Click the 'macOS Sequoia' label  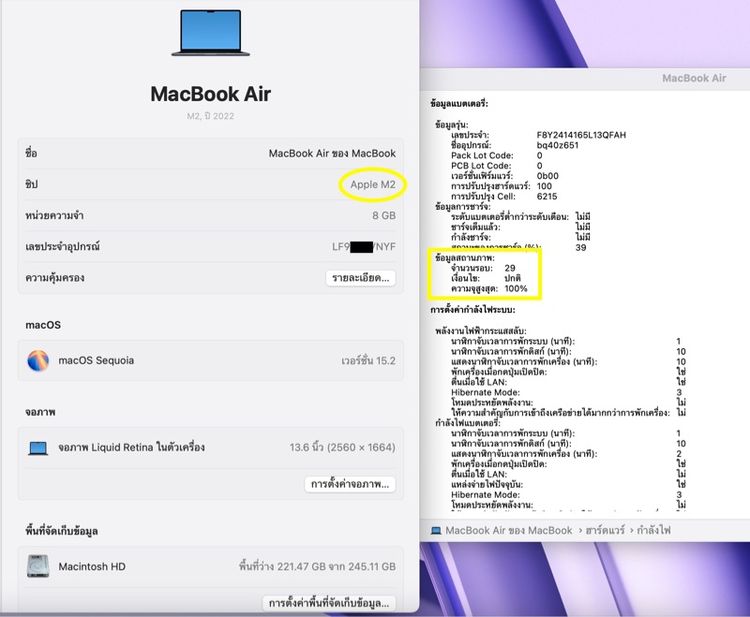tap(96, 361)
